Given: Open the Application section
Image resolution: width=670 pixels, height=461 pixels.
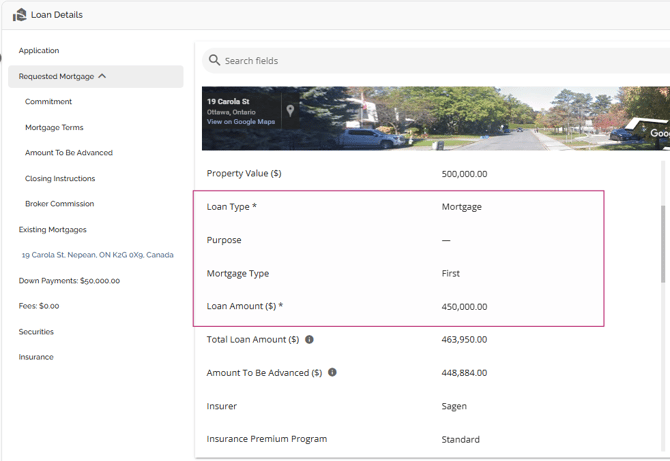Looking at the screenshot, I should point(39,50).
